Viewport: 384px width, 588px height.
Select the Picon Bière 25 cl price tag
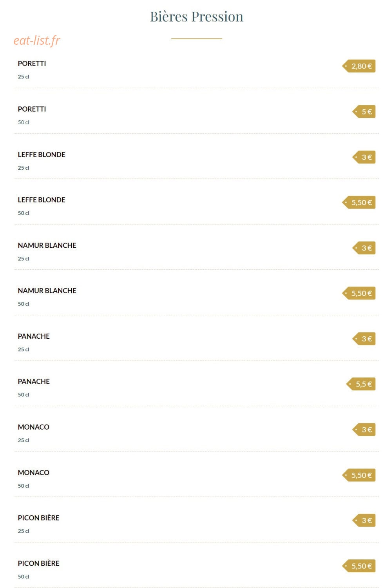coord(364,520)
